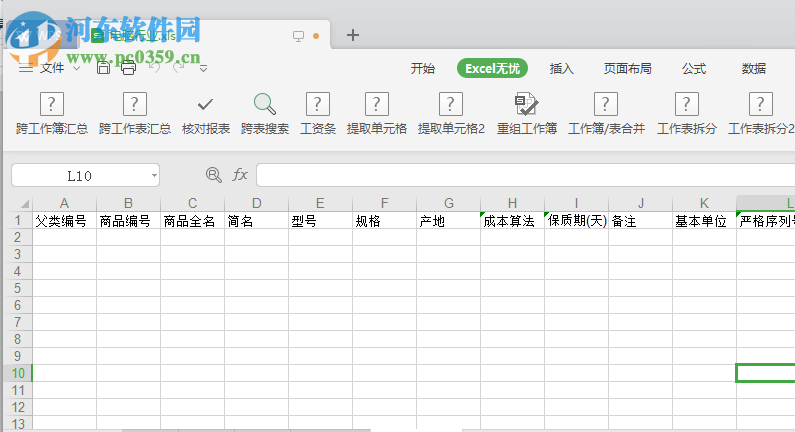Click cell containing 商品全名
Viewport: 795px width, 432px height.
(193, 221)
